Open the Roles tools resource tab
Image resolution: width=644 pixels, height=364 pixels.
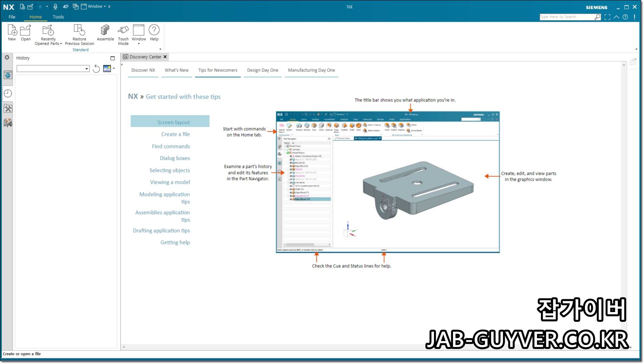(x=8, y=108)
